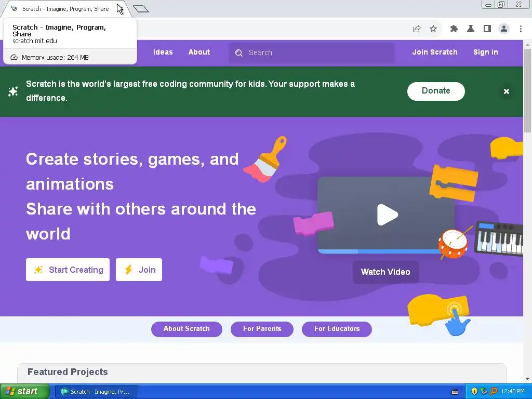Click the Scratch taskbar window button
The height and width of the screenshot is (399, 532).
96,392
